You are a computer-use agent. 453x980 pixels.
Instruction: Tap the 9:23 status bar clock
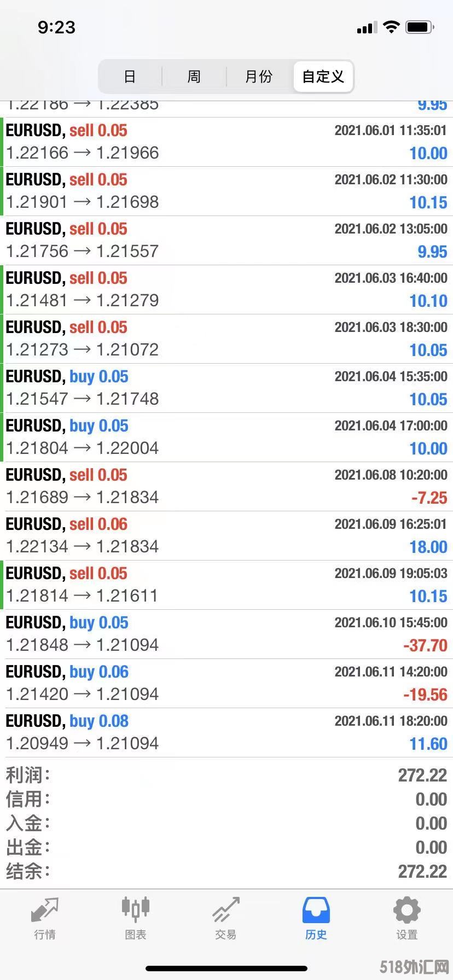point(56,27)
